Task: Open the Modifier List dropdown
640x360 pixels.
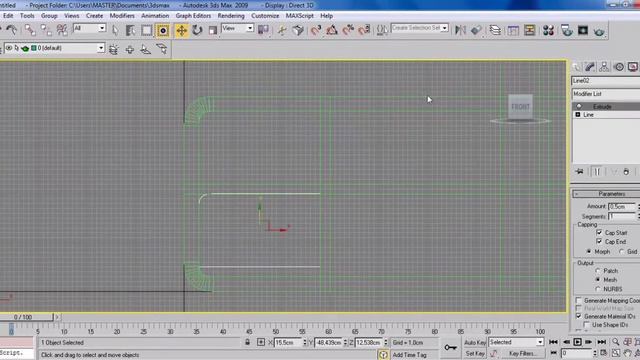Action: 606,94
